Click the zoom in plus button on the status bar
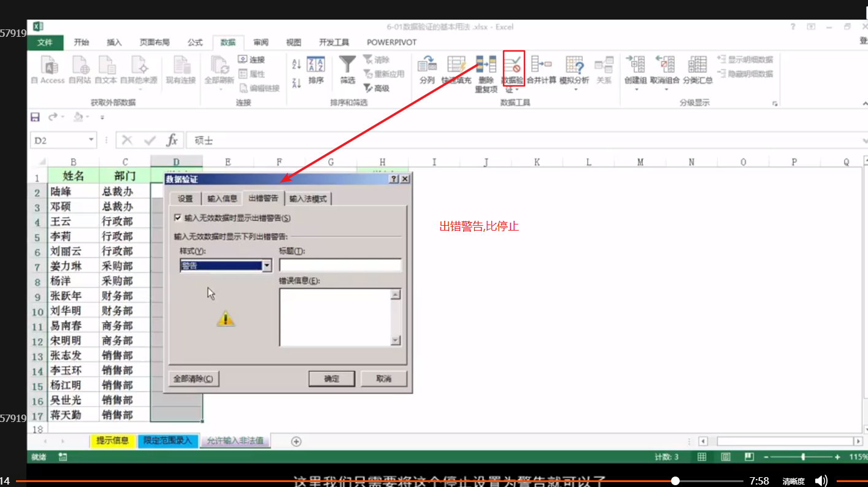This screenshot has height=487, width=868. (x=837, y=457)
